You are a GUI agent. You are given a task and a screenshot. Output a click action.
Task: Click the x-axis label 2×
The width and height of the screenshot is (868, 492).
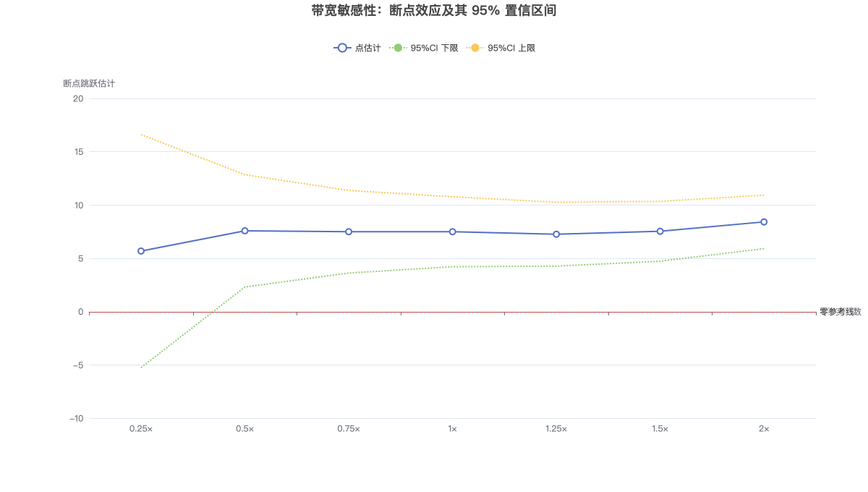click(x=764, y=429)
